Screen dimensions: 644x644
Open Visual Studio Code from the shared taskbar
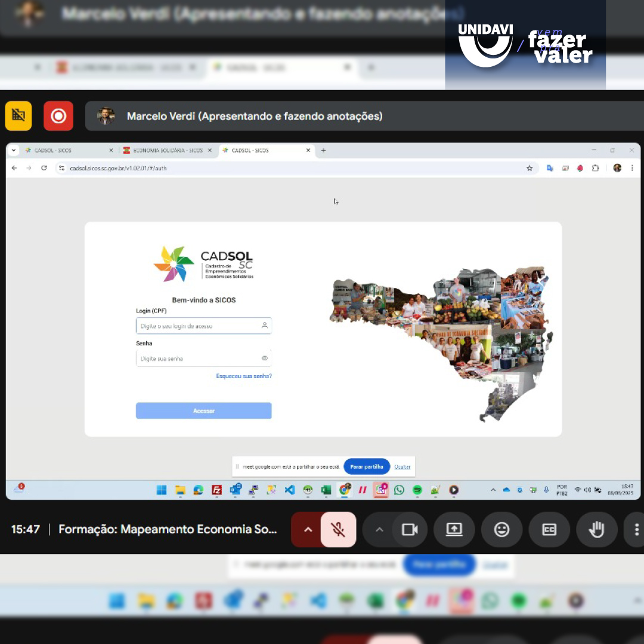[290, 490]
